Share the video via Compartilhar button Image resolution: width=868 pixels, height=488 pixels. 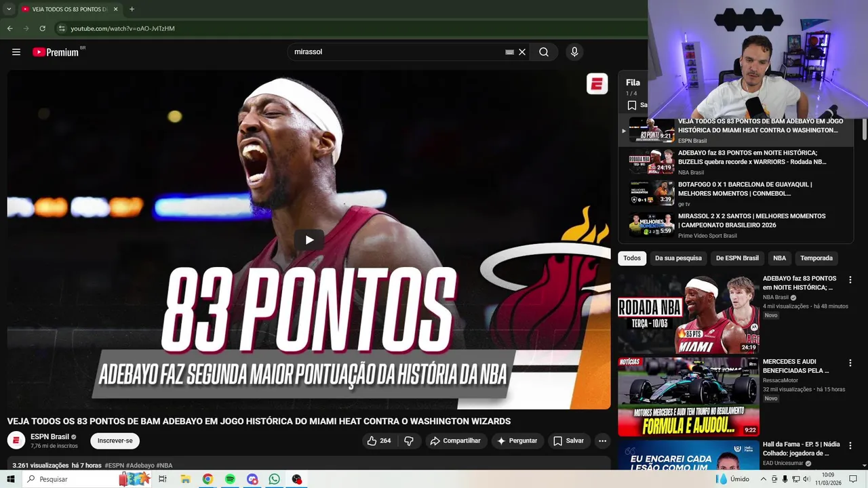[x=455, y=441]
